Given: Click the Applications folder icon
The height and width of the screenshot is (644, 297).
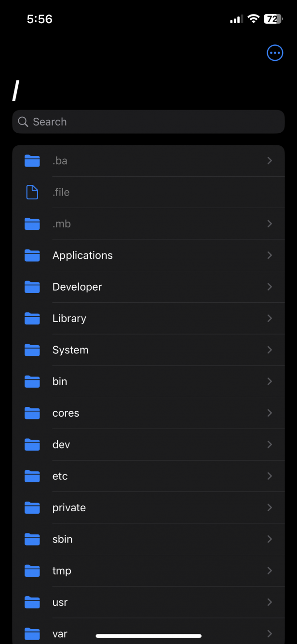Looking at the screenshot, I should pyautogui.click(x=32, y=255).
